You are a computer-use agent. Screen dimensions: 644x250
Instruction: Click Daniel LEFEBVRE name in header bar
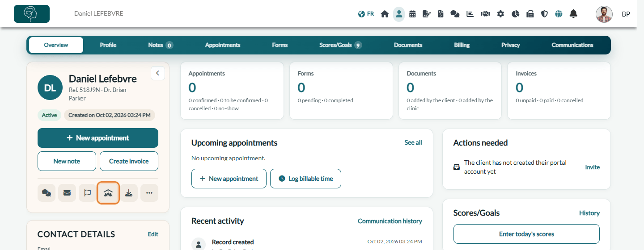(x=98, y=14)
